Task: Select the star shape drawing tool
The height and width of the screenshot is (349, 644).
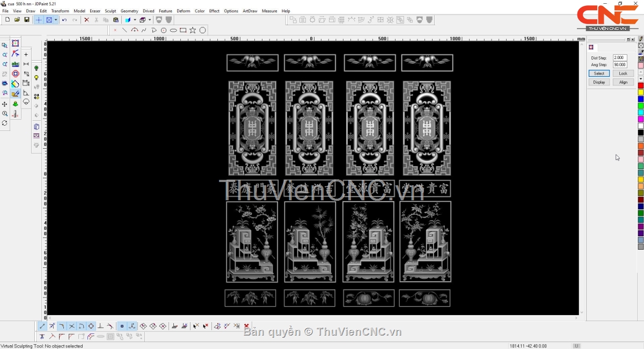Action: coord(193,31)
